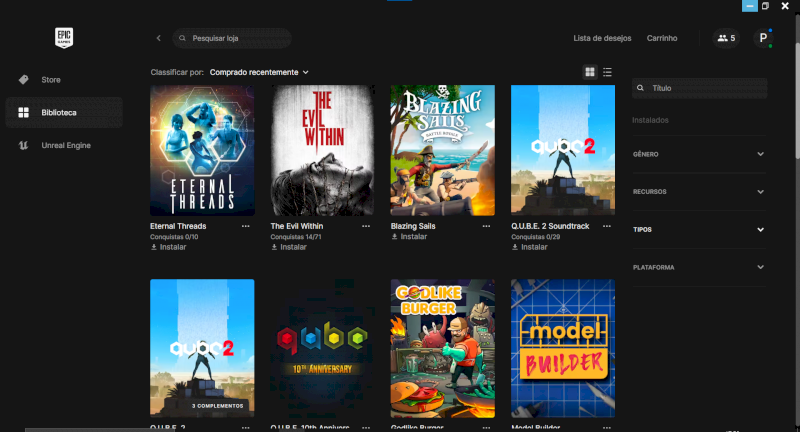Screen dimensions: 800x432
Task: Expand the Plataforma filter
Action: (699, 267)
